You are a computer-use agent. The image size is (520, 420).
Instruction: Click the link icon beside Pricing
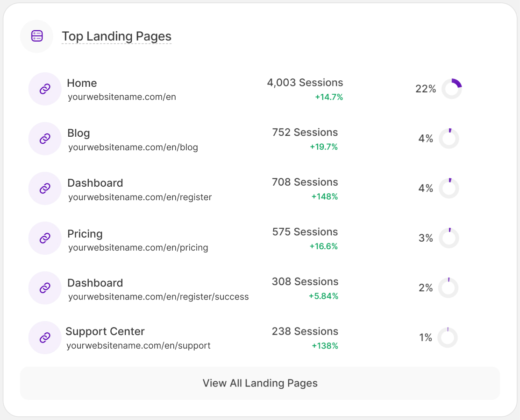click(x=45, y=238)
